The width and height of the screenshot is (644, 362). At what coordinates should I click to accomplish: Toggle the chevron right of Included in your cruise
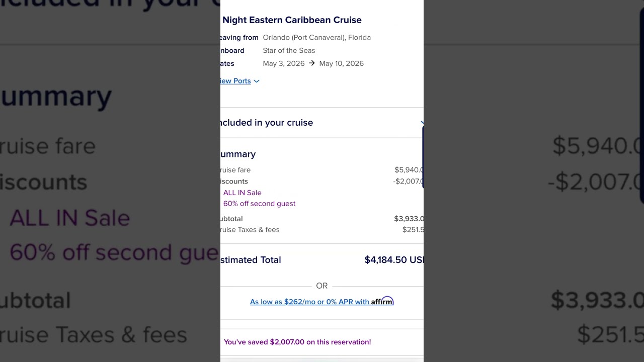pos(422,123)
